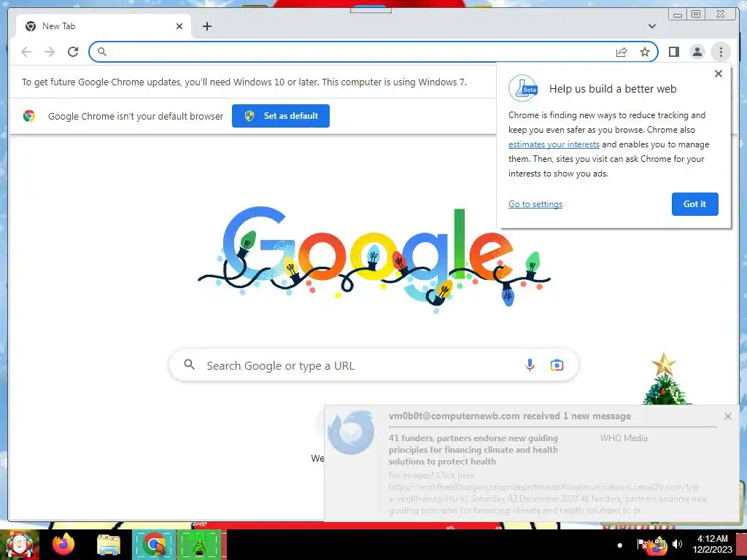Close the New Tab tab
Image resolution: width=747 pixels, height=560 pixels.
pyautogui.click(x=179, y=26)
